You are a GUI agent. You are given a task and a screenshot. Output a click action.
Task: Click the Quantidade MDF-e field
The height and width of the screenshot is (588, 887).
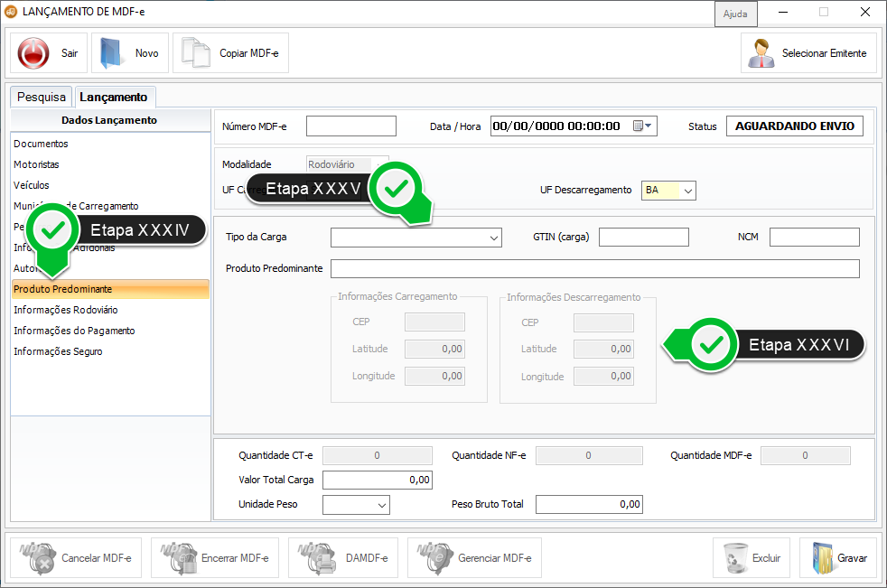tap(806, 455)
